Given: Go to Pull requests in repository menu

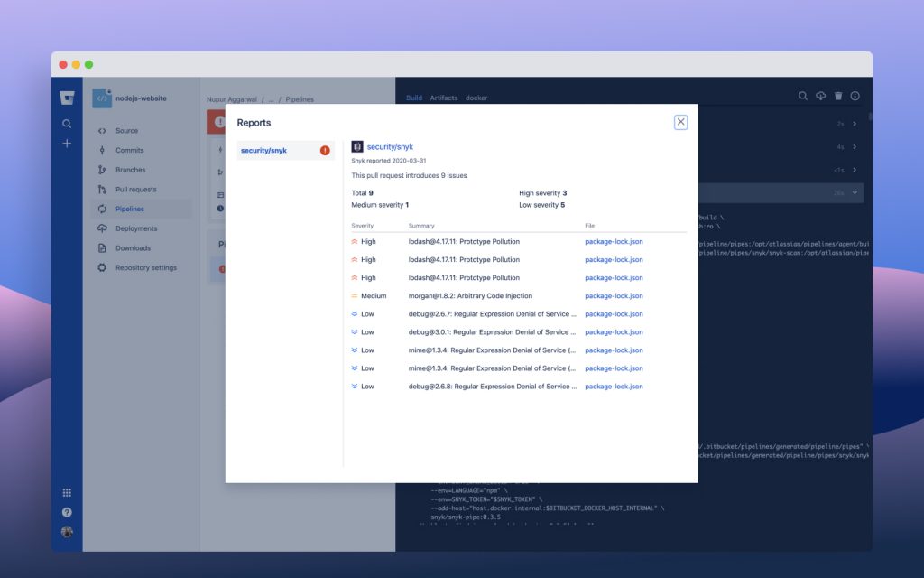Looking at the screenshot, I should click(x=136, y=190).
